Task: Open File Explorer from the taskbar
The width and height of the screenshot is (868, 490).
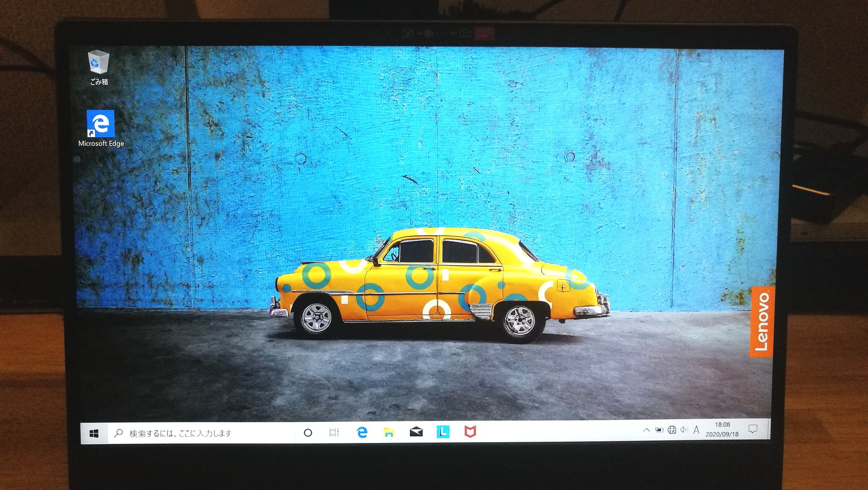Action: coord(389,432)
